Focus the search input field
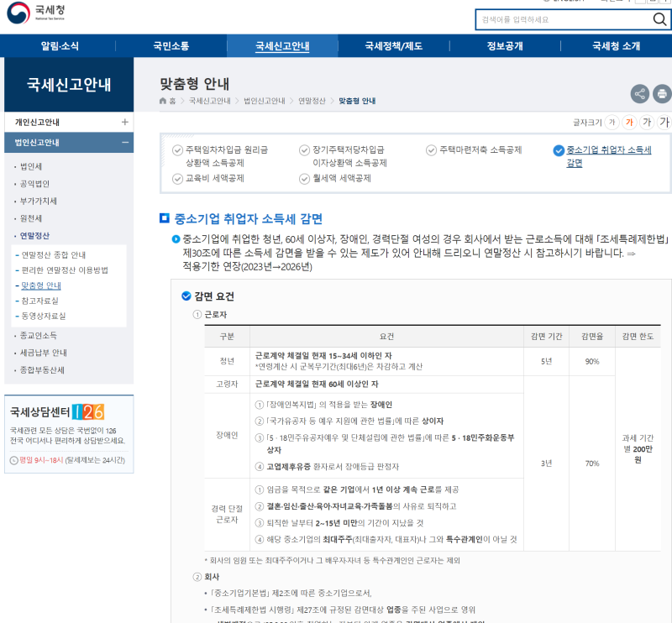This screenshot has width=672, height=623. pyautogui.click(x=564, y=19)
